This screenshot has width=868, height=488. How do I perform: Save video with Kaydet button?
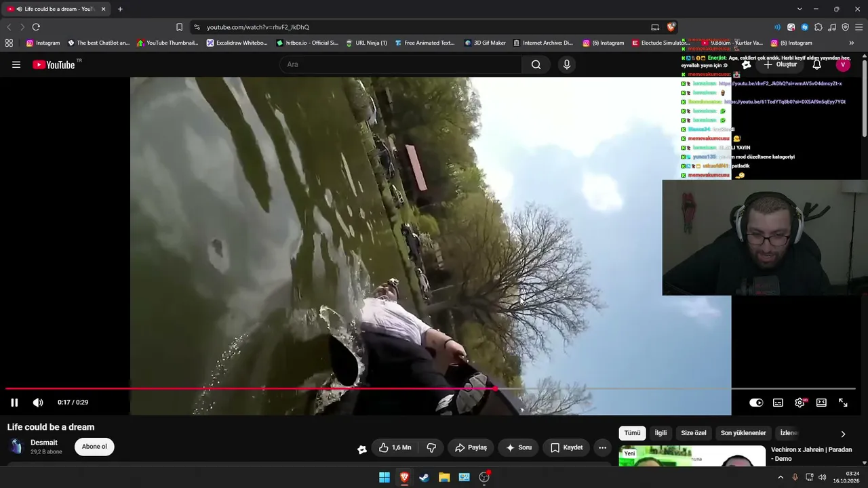click(566, 447)
